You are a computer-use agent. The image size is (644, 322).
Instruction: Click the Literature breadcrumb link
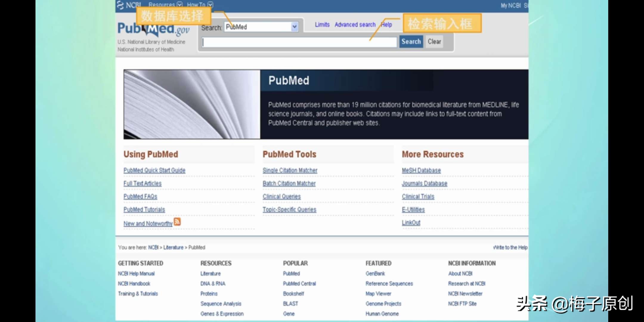(173, 247)
